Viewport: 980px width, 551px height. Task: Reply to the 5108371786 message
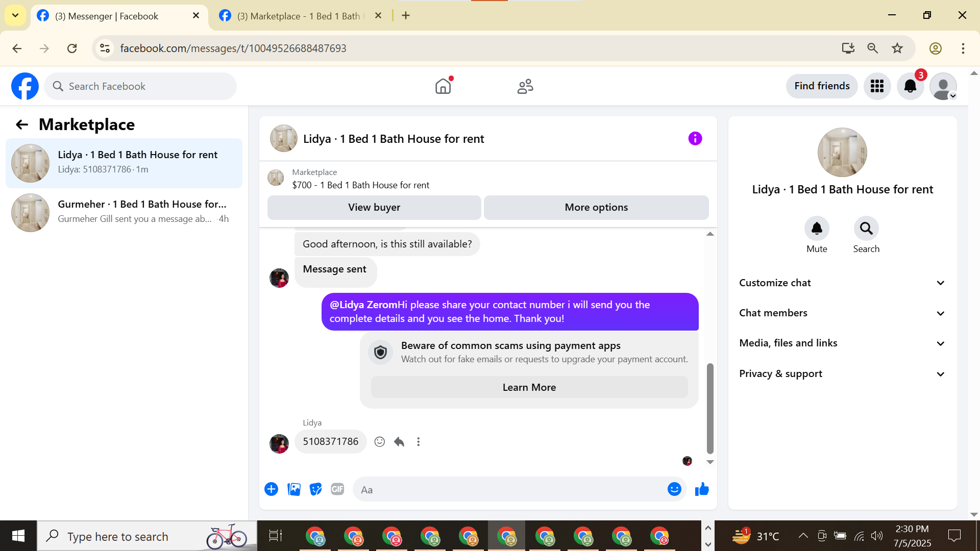(x=399, y=442)
